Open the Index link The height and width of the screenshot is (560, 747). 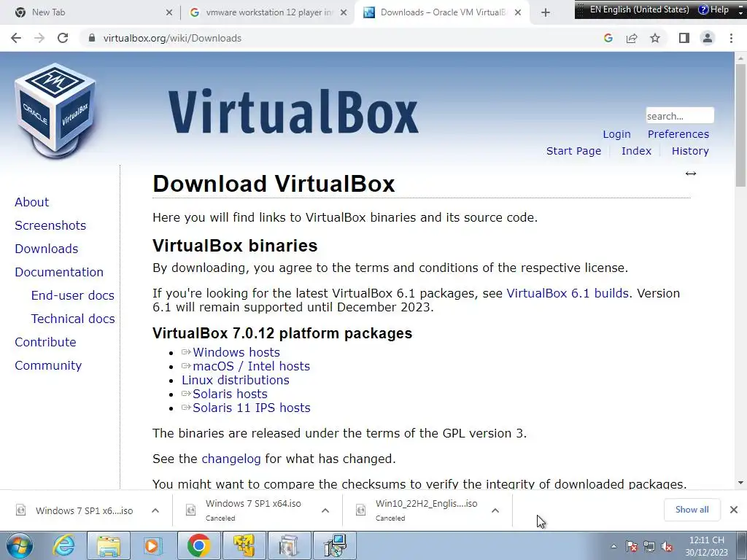pos(636,151)
